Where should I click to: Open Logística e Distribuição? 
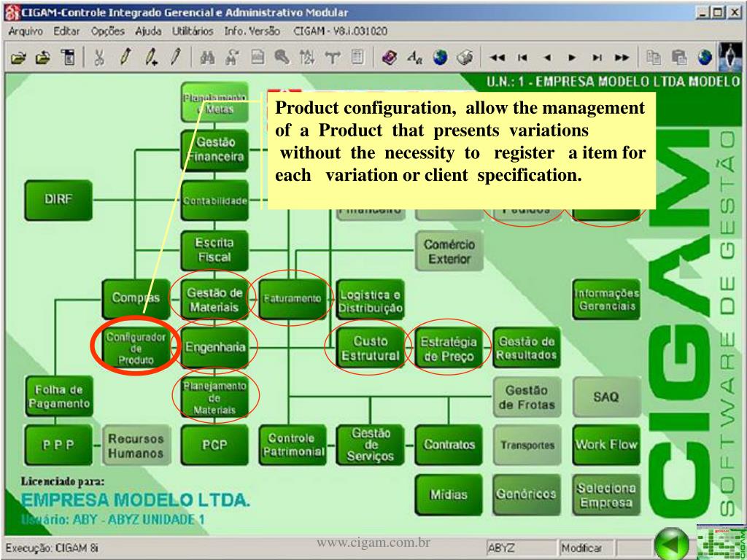click(x=371, y=300)
